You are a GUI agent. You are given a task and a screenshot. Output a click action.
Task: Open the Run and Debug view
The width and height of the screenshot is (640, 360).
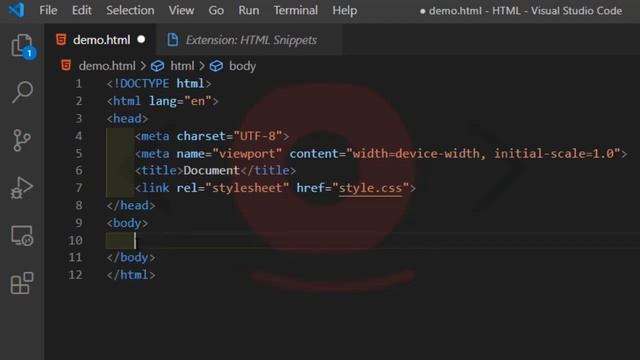pos(22,188)
